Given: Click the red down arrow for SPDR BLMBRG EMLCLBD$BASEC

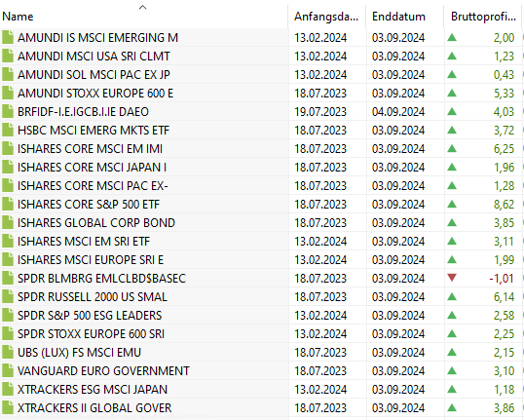Looking at the screenshot, I should point(452,278).
